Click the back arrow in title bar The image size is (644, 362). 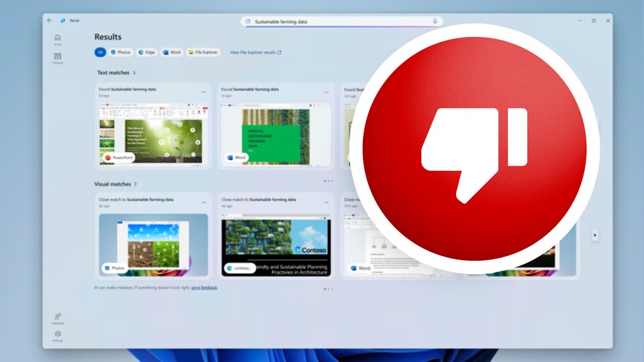click(50, 21)
